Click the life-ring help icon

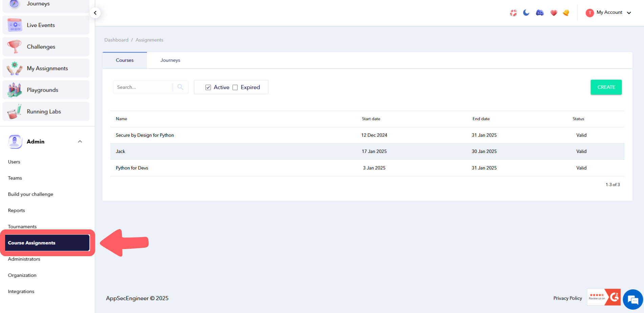(x=513, y=13)
